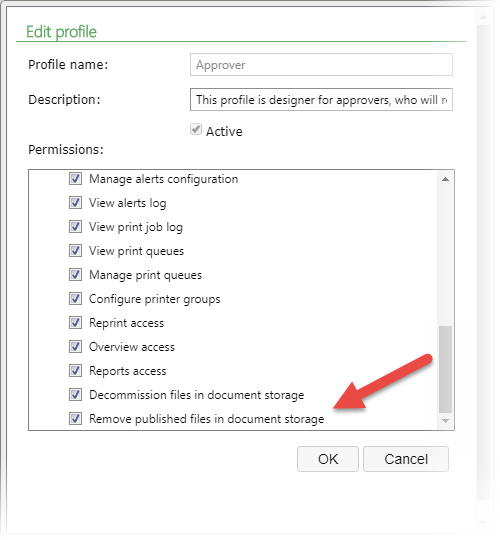Viewport: 500px width, 540px height.
Task: Cancel the profile edit dialog
Action: [406, 459]
